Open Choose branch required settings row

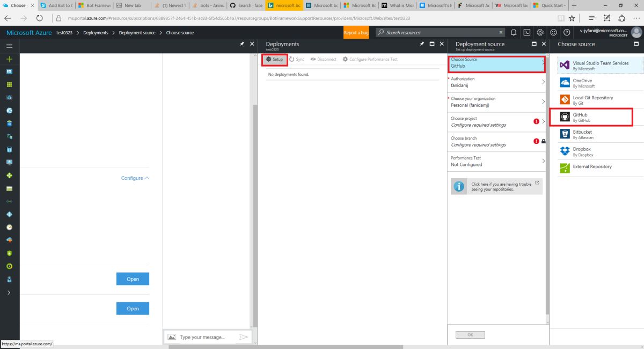click(497, 142)
